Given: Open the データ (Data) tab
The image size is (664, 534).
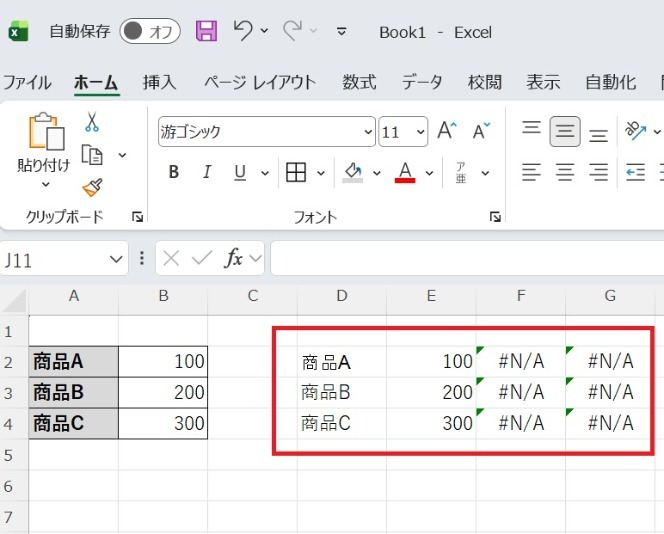Looking at the screenshot, I should pos(422,82).
